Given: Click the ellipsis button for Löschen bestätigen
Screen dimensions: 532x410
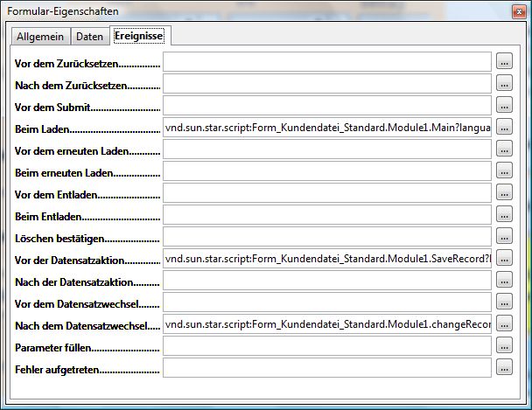Looking at the screenshot, I should [505, 236].
